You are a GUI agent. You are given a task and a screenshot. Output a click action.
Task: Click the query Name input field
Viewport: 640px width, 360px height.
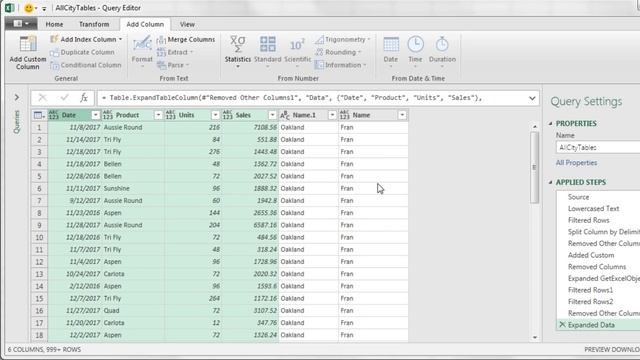(x=598, y=147)
